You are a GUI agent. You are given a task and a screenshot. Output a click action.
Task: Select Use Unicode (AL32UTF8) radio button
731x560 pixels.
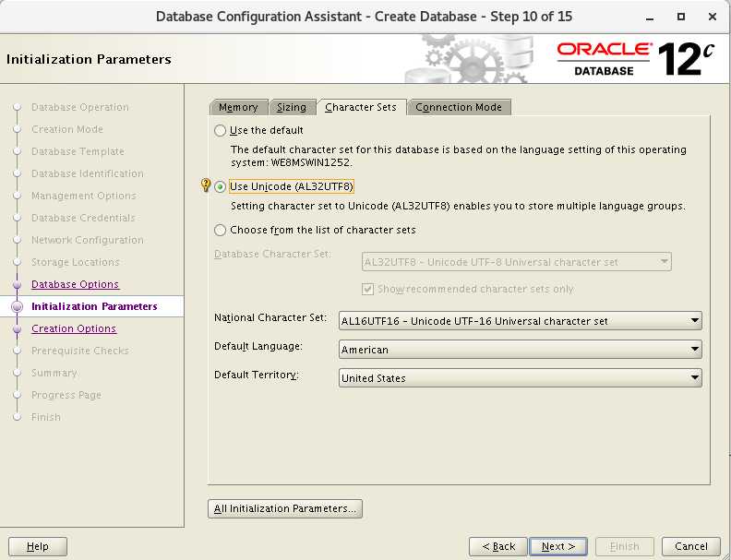(x=220, y=187)
